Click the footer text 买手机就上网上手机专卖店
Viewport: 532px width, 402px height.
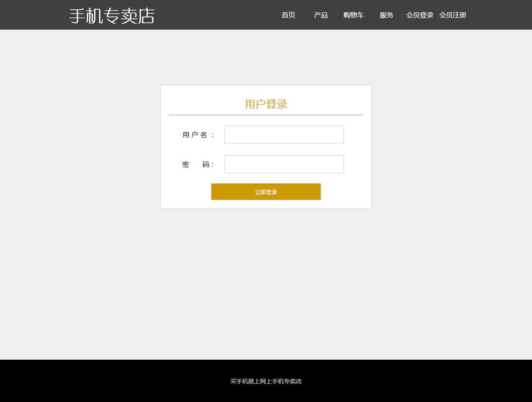pyautogui.click(x=266, y=381)
